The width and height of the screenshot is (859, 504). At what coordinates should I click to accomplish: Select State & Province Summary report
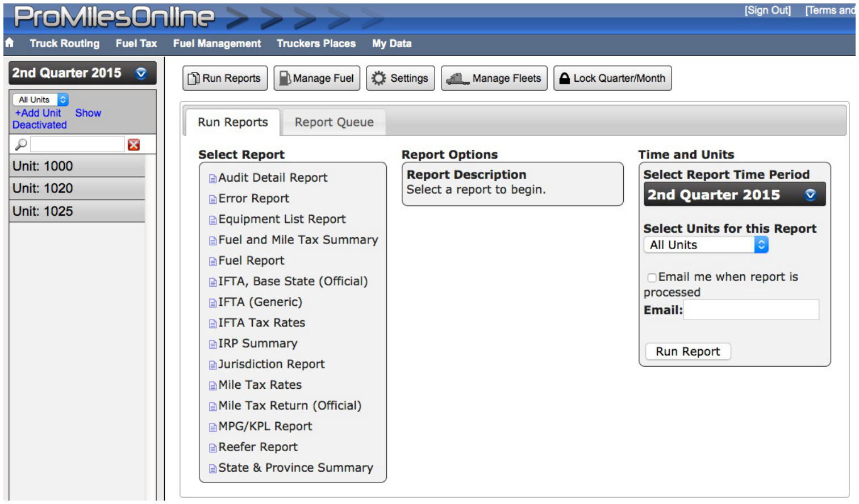[296, 468]
